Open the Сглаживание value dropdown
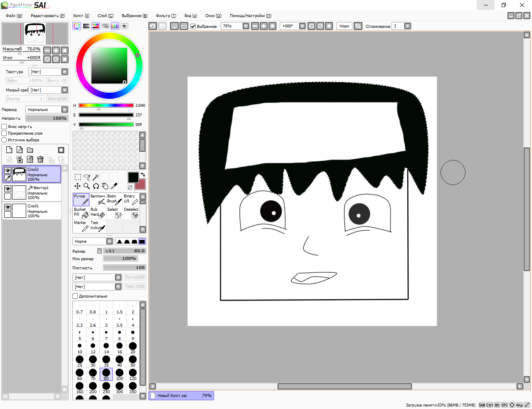 point(401,26)
